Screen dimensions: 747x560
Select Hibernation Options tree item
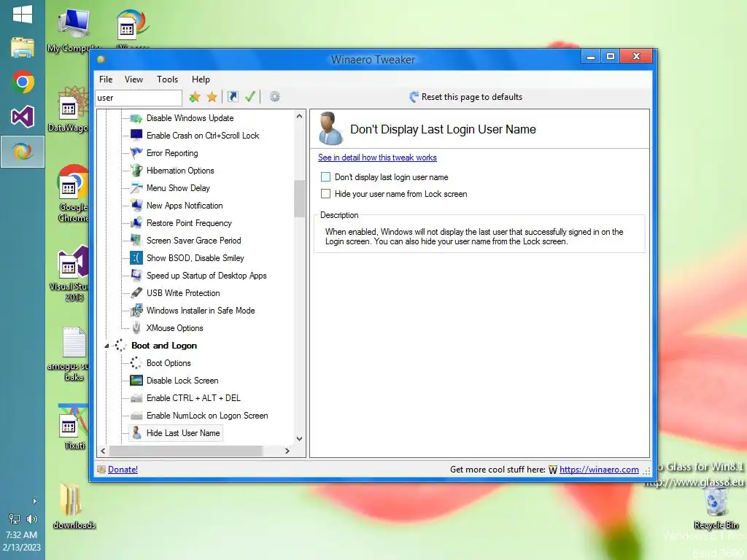tap(180, 171)
